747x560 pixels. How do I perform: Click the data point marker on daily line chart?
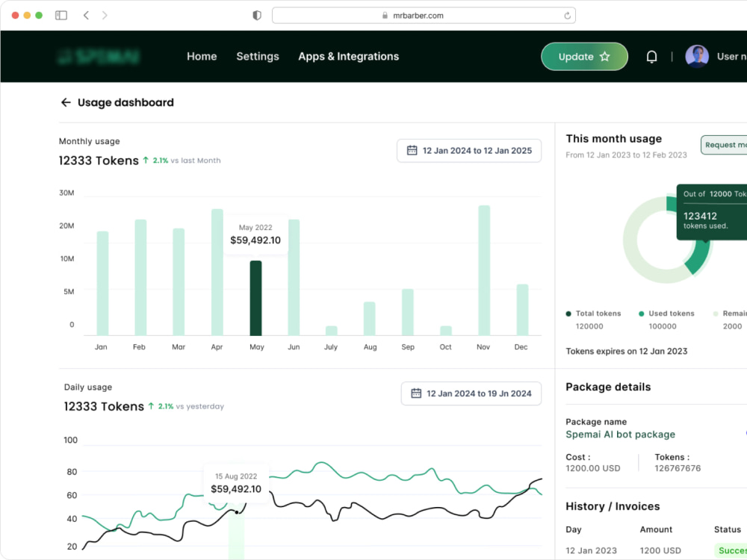click(237, 512)
